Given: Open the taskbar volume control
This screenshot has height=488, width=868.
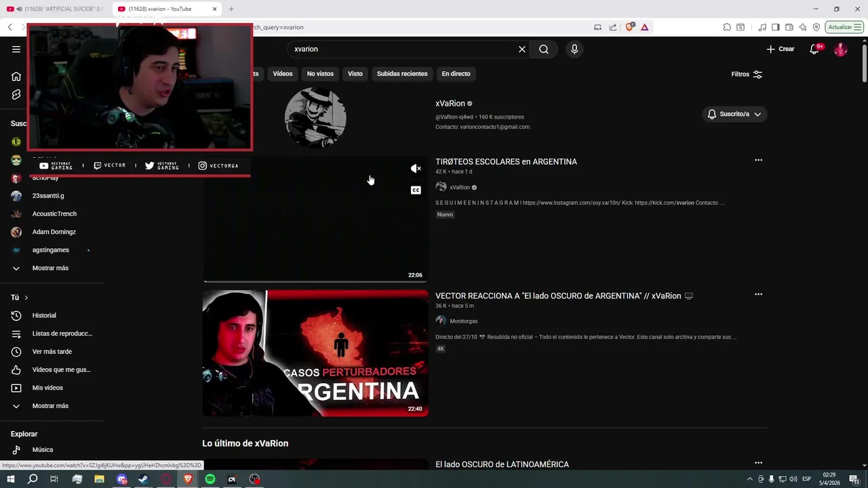Looking at the screenshot, I should pyautogui.click(x=793, y=479).
